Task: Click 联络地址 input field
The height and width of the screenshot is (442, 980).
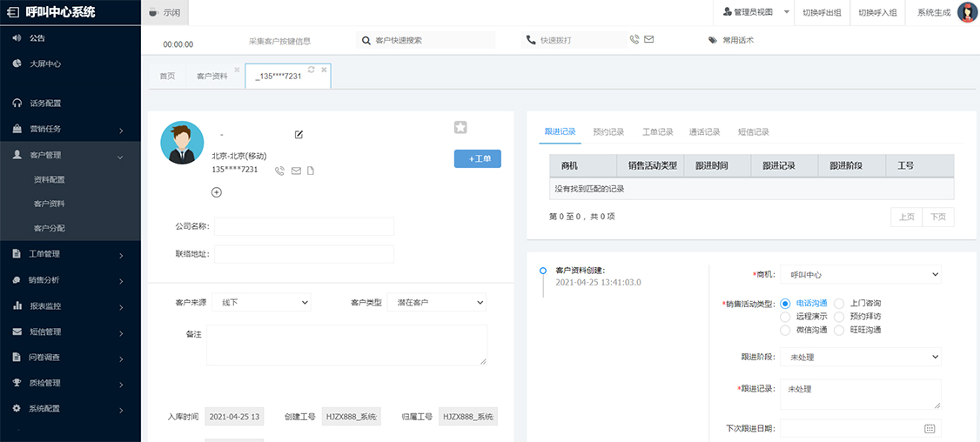Action: 305,254
